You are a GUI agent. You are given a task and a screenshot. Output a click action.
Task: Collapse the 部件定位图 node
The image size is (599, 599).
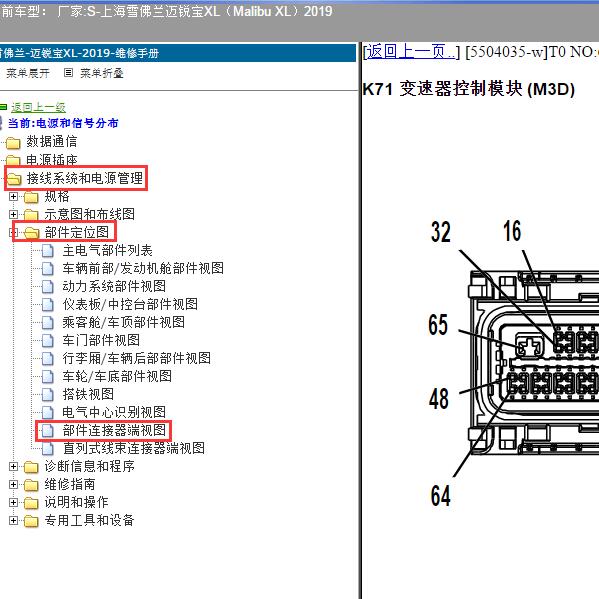pos(13,232)
